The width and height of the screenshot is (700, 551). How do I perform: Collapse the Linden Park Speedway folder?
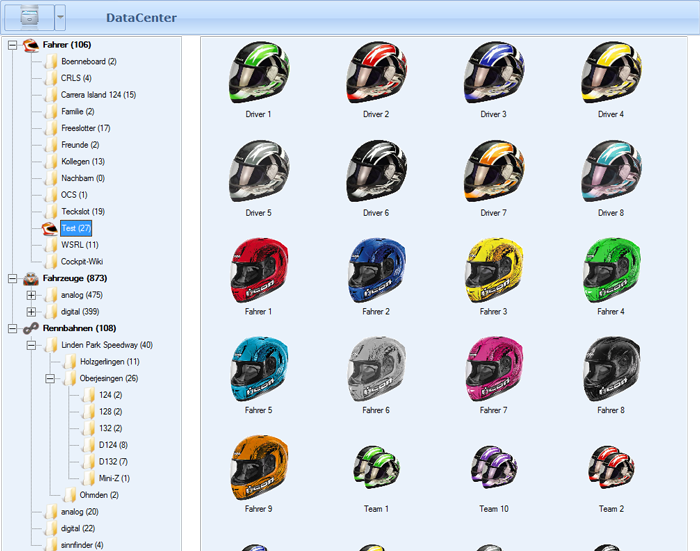click(x=31, y=345)
